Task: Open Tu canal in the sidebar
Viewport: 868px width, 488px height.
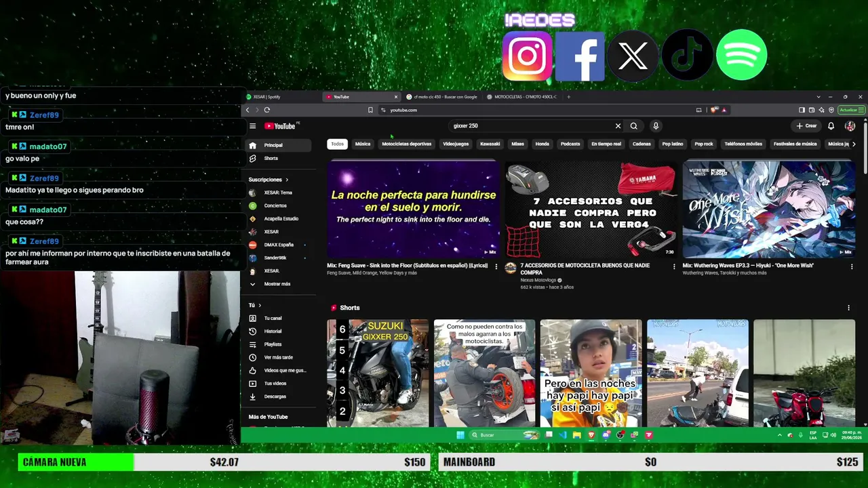Action: pyautogui.click(x=279, y=319)
